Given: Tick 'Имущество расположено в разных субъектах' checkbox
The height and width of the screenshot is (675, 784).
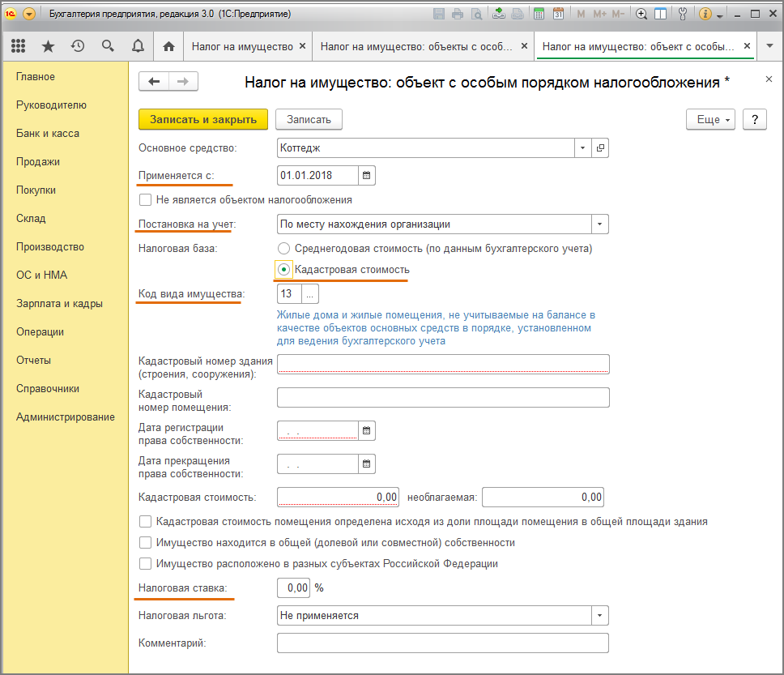Looking at the screenshot, I should coord(146,564).
